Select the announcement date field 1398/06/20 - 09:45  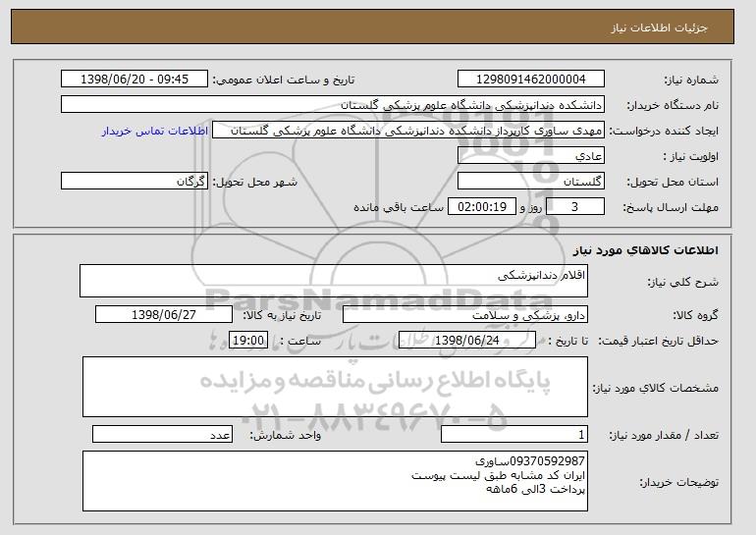tap(135, 80)
